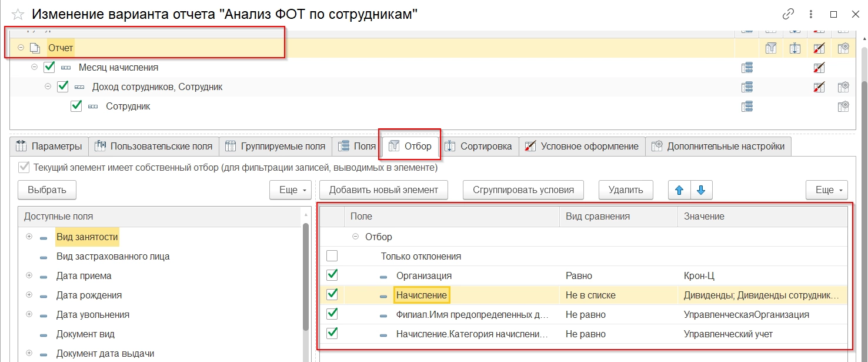Move filter element up with blue arrow
Screen dimensions: 868x362
[679, 190]
